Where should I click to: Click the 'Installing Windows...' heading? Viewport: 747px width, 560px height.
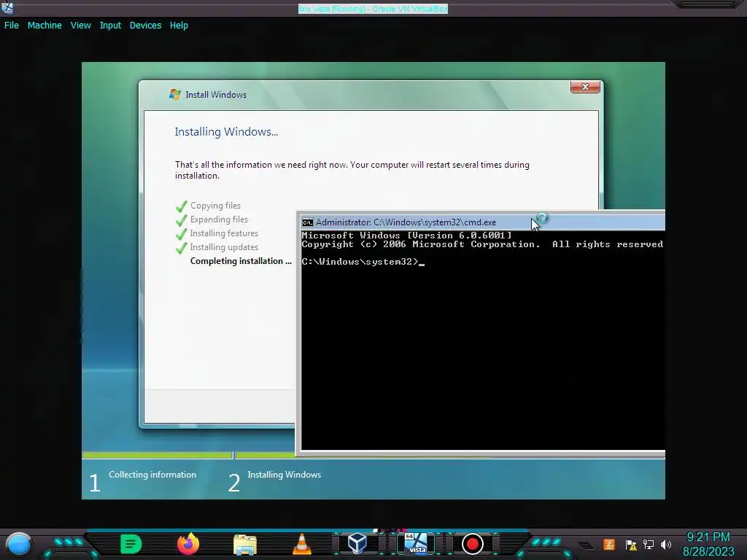coord(226,132)
